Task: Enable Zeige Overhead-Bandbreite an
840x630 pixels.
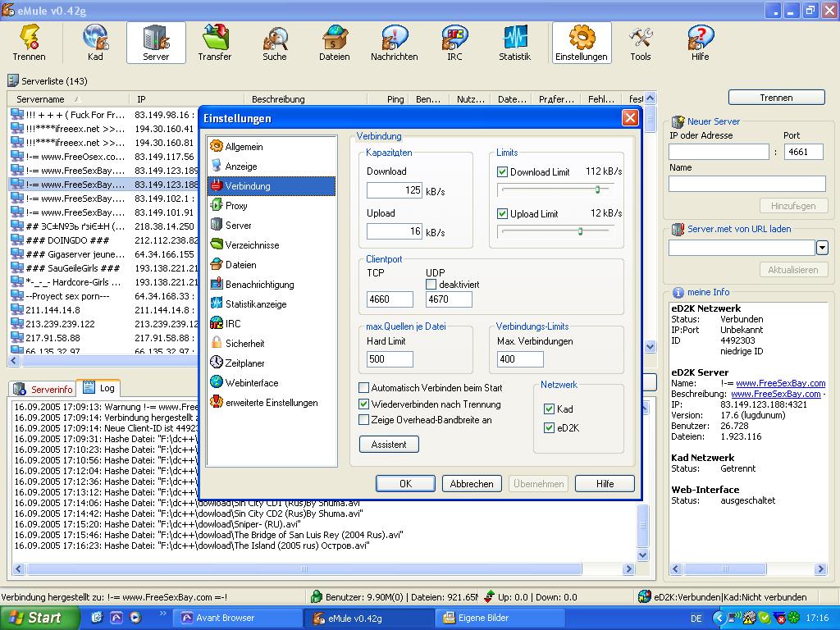Action: tap(363, 420)
